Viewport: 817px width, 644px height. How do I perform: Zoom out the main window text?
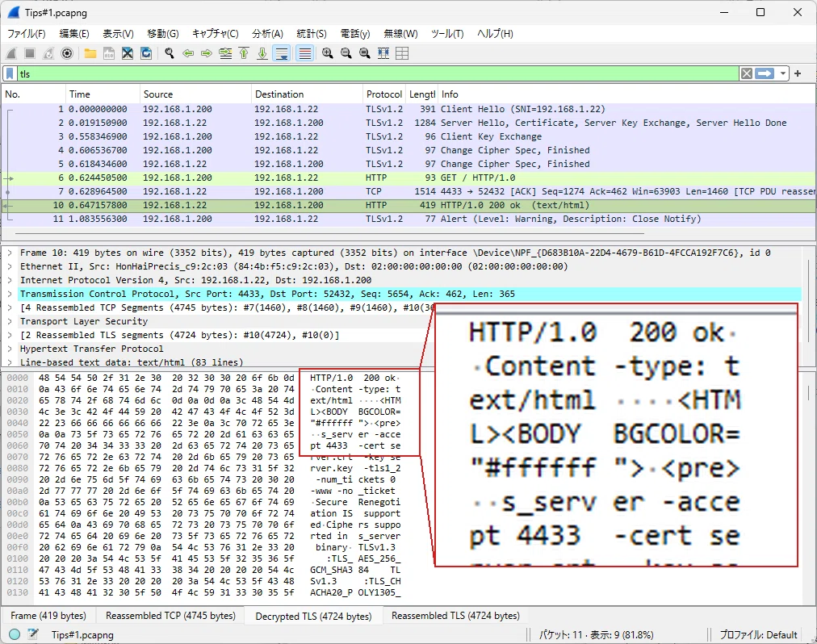pyautogui.click(x=346, y=53)
